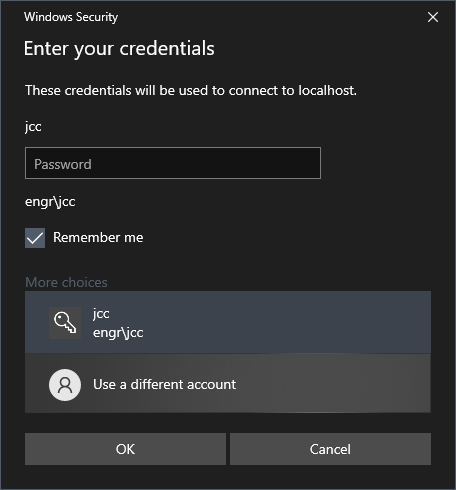Click the engr\jcc domain label below Password
The height and width of the screenshot is (490, 456).
click(x=50, y=202)
